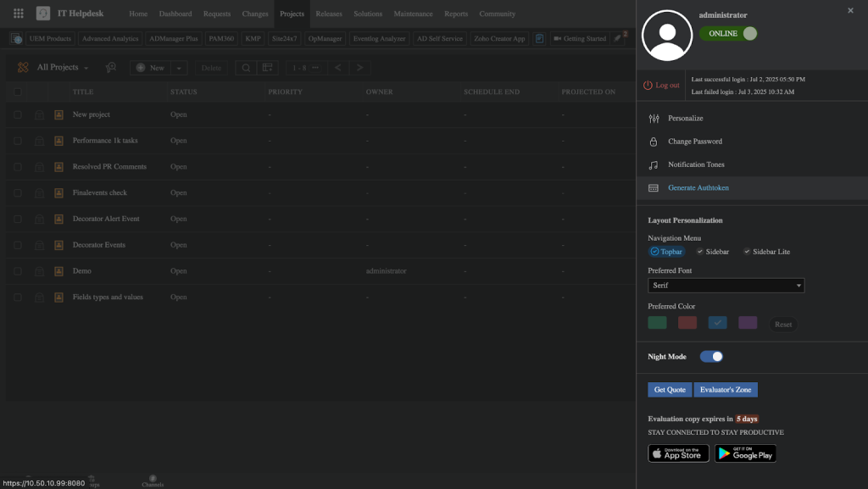The image size is (868, 489).
Task: Check the Resolved PR Comments row checkbox
Action: [x=18, y=166]
